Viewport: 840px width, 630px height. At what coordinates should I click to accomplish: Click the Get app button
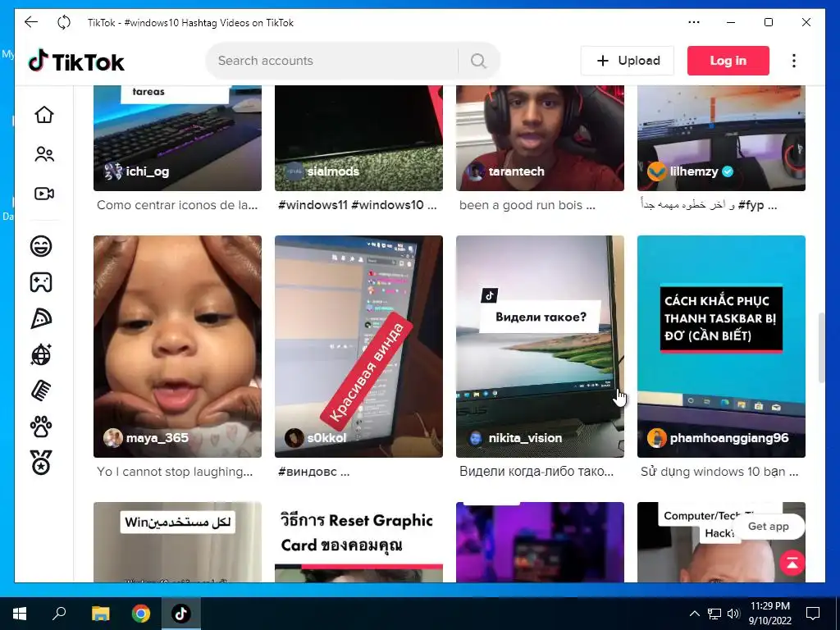[768, 526]
